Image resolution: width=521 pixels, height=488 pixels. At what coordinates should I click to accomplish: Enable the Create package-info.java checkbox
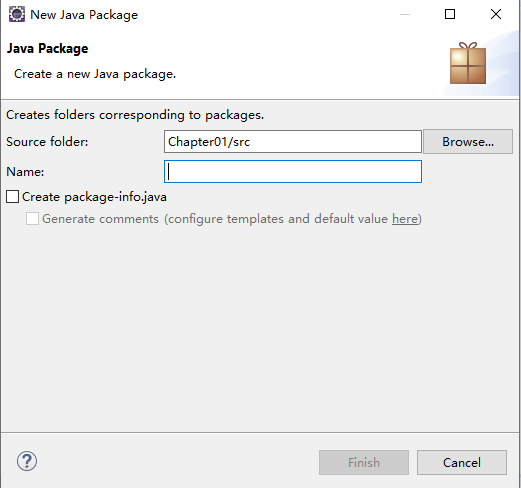[13, 197]
